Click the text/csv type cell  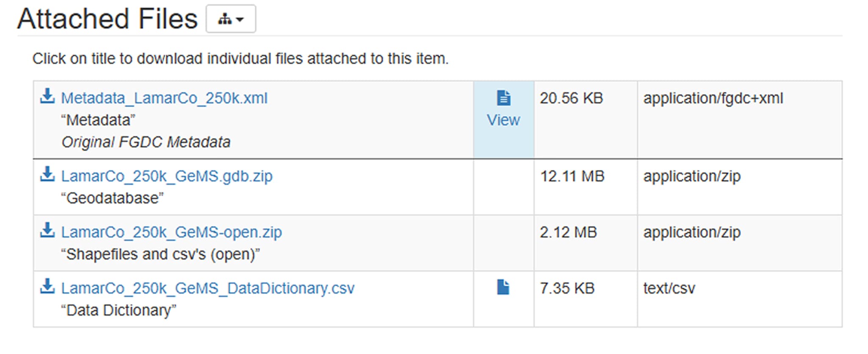[740, 299]
